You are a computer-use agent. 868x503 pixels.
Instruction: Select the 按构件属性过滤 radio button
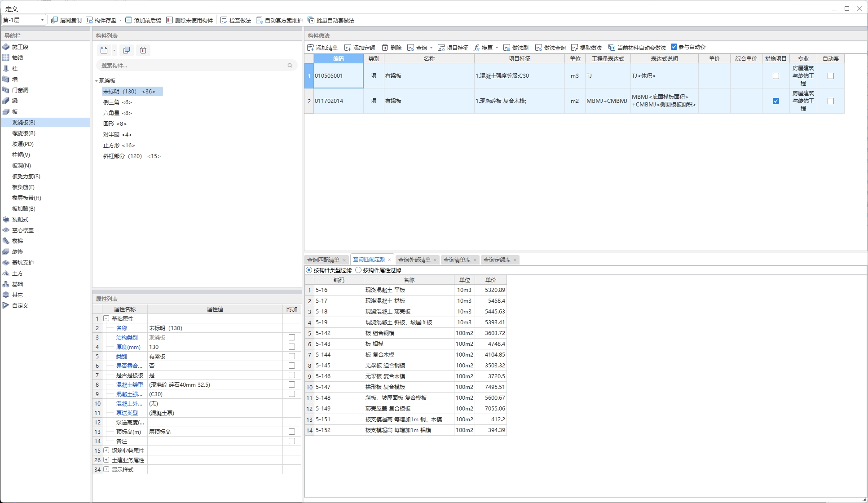(x=359, y=271)
